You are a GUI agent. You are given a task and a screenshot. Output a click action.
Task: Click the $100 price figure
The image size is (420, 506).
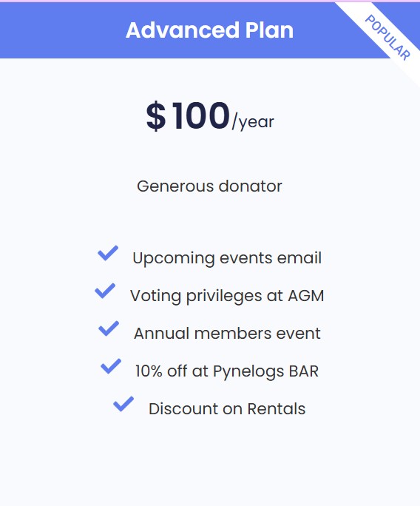pyautogui.click(x=188, y=115)
